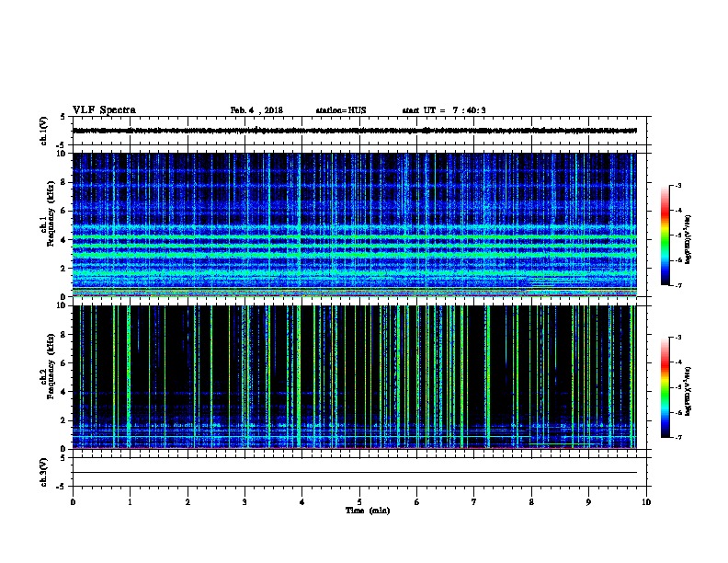
Task: Click the "6" tick on the time axis
Action: (x=417, y=502)
